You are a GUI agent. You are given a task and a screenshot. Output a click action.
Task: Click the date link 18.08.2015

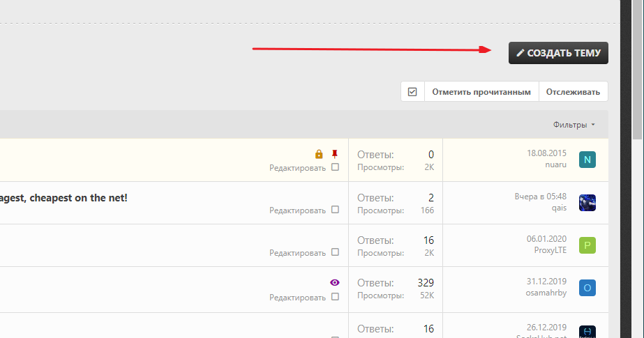tap(546, 153)
